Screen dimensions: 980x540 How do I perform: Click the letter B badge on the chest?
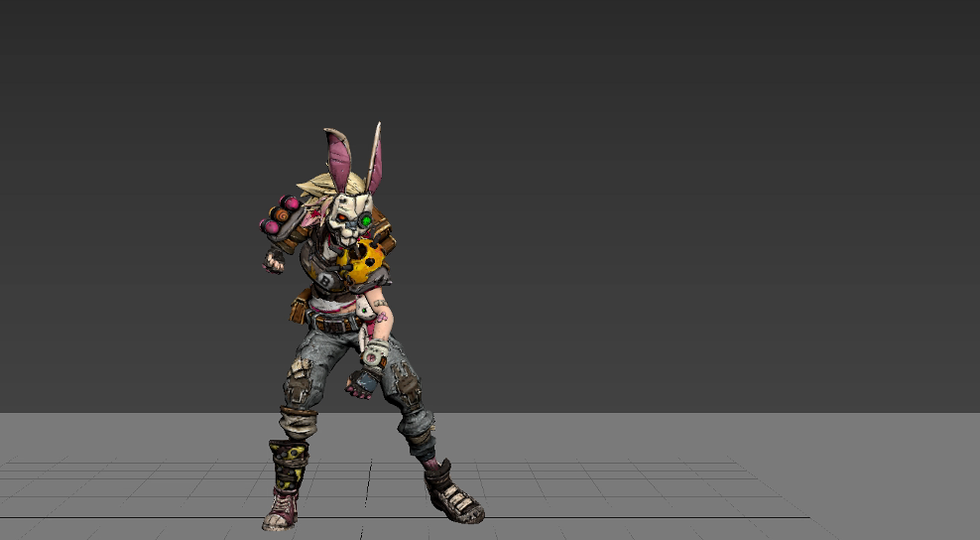point(325,281)
